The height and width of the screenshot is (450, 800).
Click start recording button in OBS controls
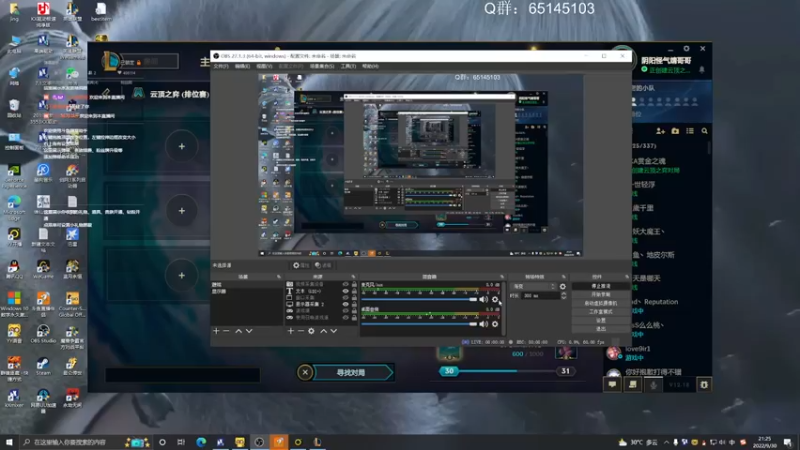coord(601,295)
